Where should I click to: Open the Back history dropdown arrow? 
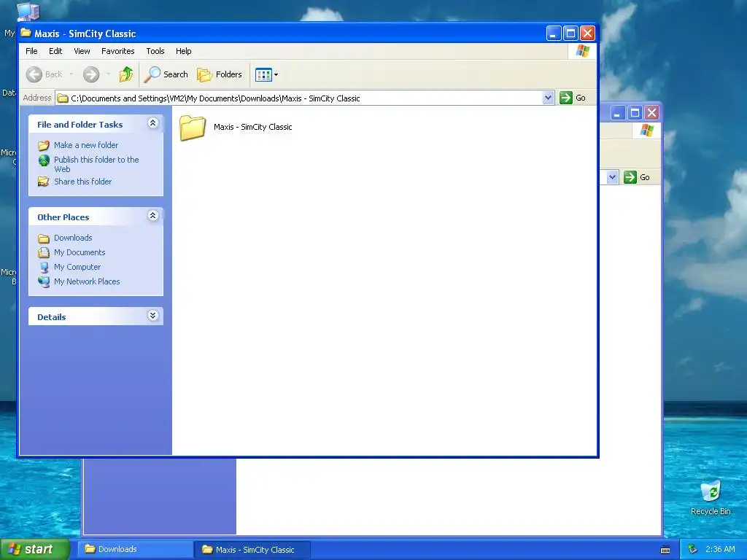pyautogui.click(x=71, y=74)
